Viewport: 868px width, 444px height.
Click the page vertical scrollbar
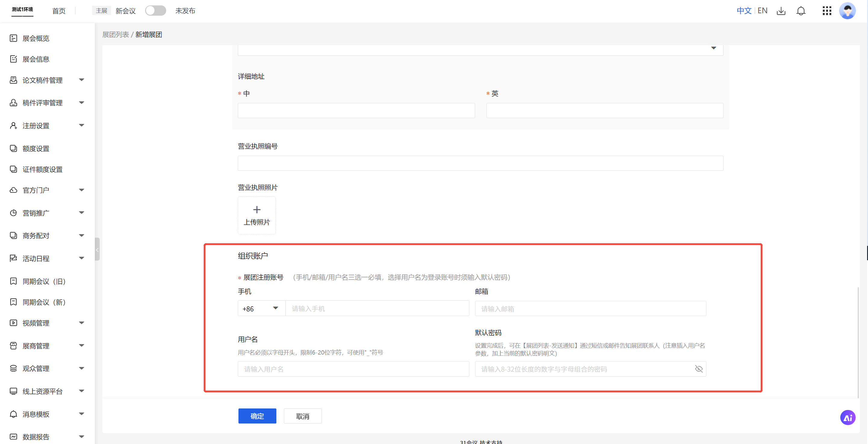858,342
